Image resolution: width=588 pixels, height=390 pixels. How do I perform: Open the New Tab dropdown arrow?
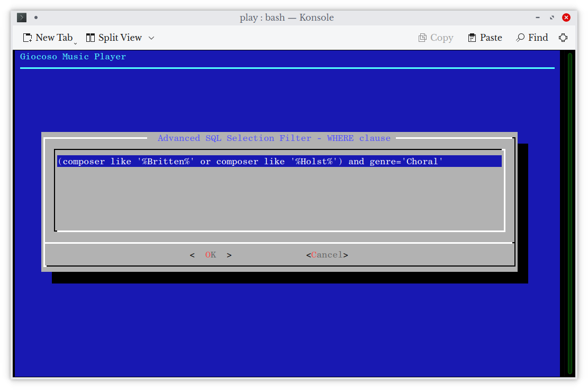75,43
